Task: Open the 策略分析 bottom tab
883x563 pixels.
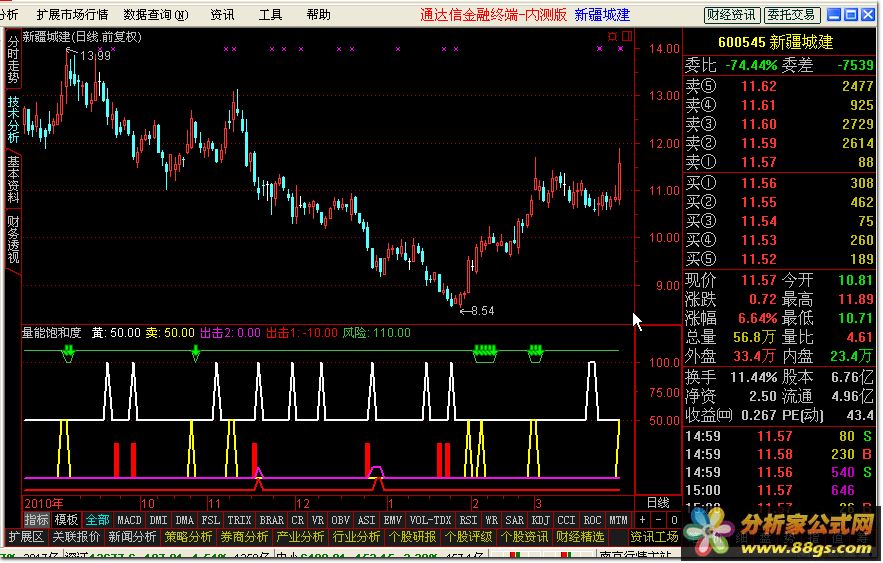Action: point(188,537)
